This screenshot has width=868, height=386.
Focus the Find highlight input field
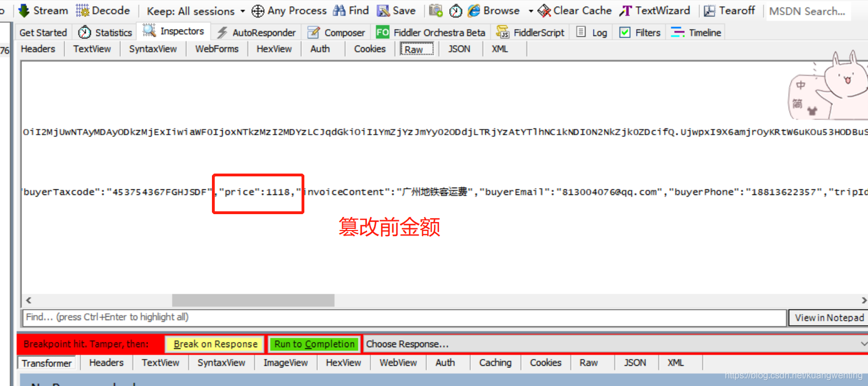pos(404,317)
